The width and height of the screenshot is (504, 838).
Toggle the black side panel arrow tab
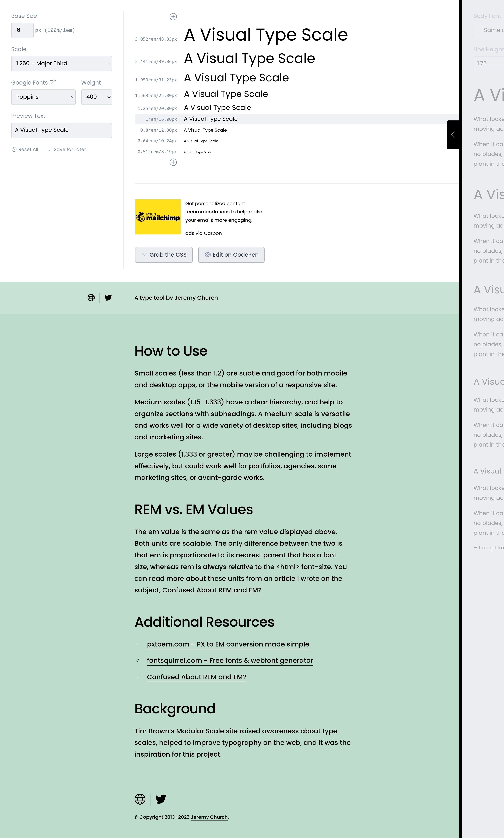pos(453,135)
